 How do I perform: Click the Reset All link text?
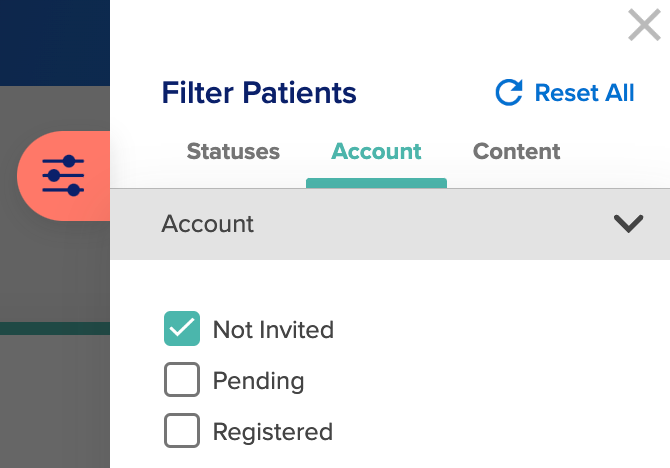coord(585,93)
